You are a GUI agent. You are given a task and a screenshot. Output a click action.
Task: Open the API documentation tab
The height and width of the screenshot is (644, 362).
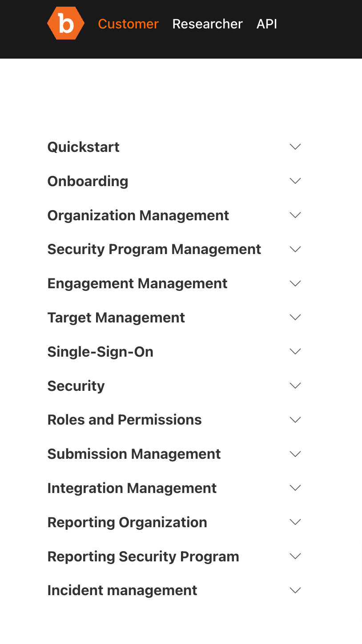click(267, 24)
